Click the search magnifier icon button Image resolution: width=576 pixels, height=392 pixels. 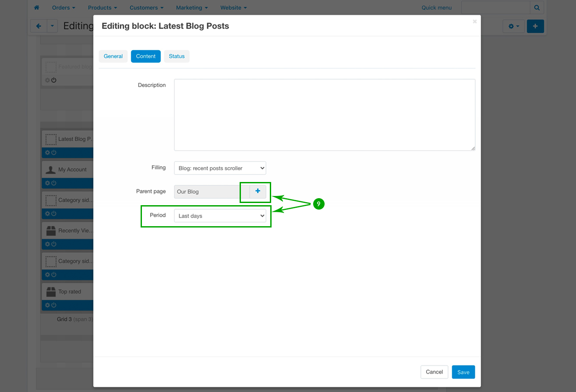pos(537,7)
